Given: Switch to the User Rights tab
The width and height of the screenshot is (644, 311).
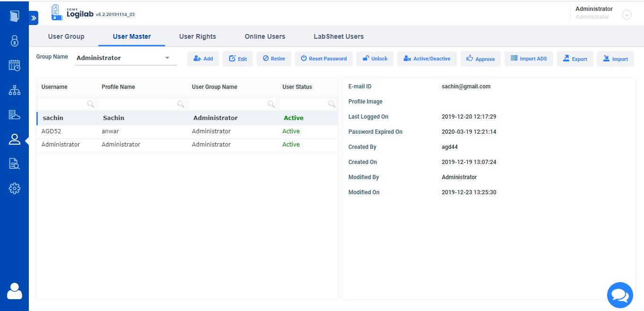Looking at the screenshot, I should pyautogui.click(x=198, y=36).
